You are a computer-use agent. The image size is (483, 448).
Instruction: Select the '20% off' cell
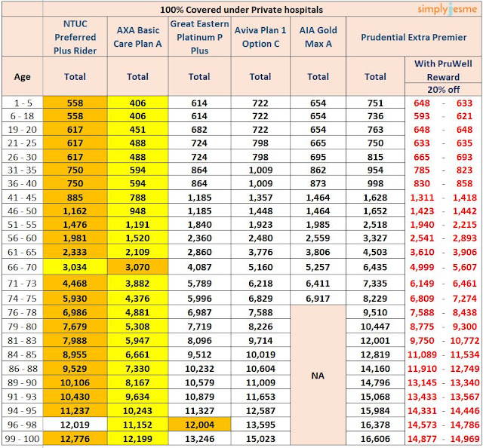[x=443, y=90]
